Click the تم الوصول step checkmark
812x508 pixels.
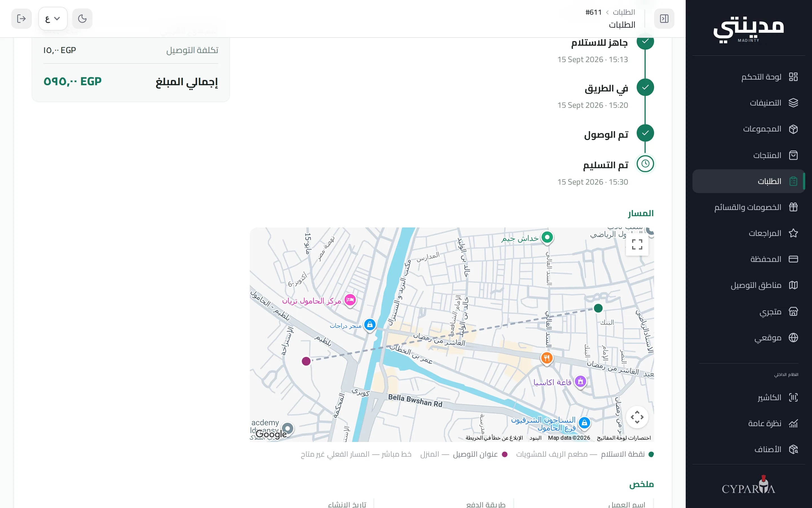pyautogui.click(x=645, y=133)
